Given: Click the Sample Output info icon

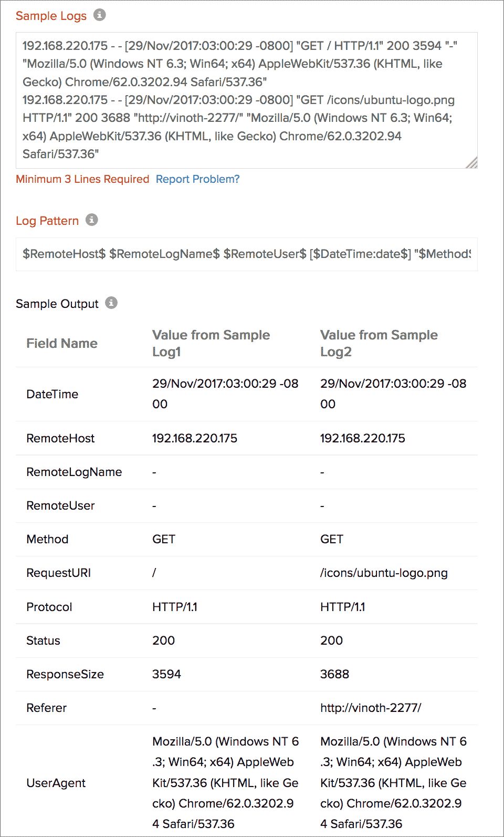Looking at the screenshot, I should tap(111, 303).
